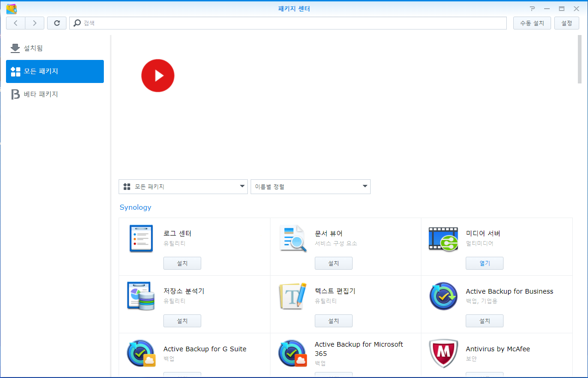588x378 pixels.
Task: Open the 저장소 분석기 package icon
Action: coord(141,296)
